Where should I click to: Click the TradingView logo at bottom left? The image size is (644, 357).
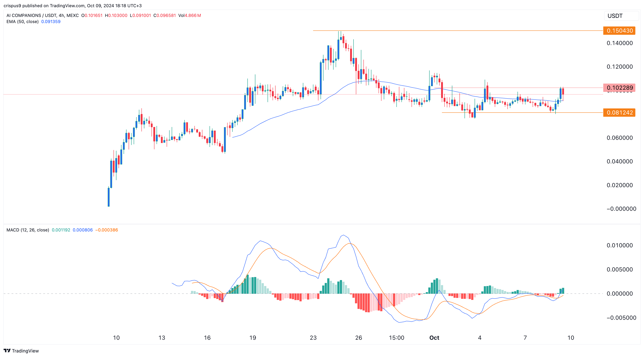pos(21,351)
